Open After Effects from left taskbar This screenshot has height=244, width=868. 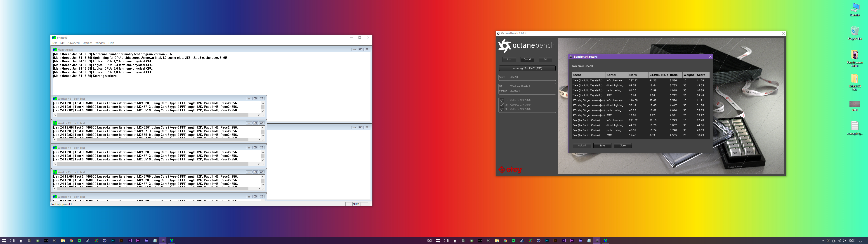130,241
